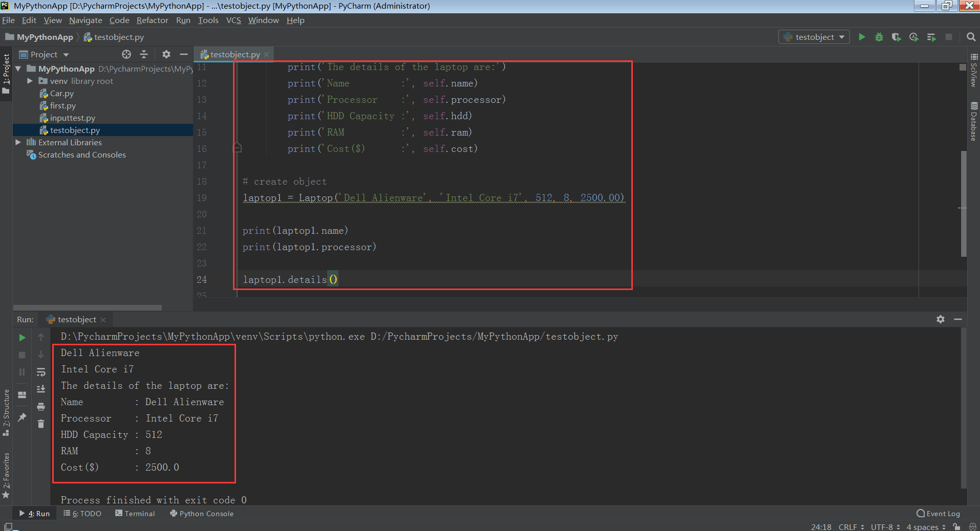The width and height of the screenshot is (980, 531).
Task: Open the Python Console tool window
Action: [x=201, y=514]
